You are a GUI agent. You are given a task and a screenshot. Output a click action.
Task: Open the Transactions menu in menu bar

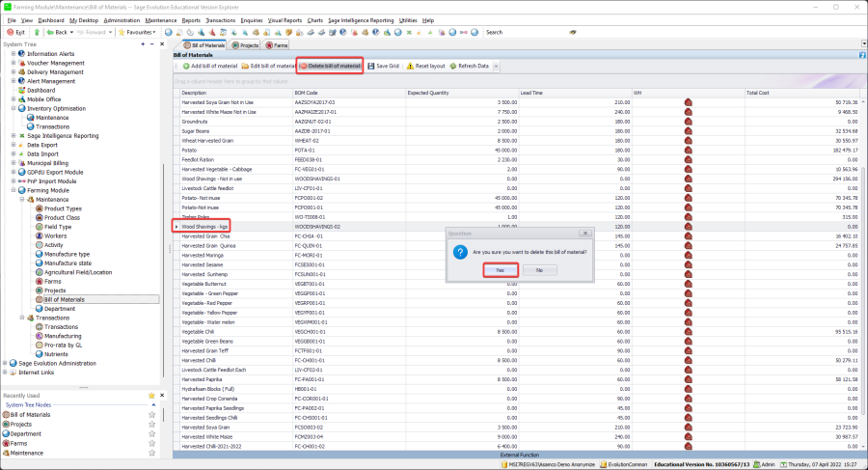point(221,19)
